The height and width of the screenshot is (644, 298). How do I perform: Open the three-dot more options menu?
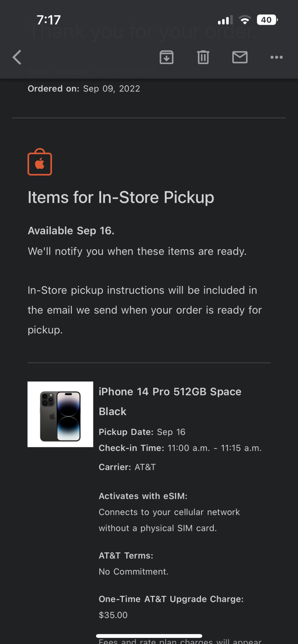(x=276, y=57)
